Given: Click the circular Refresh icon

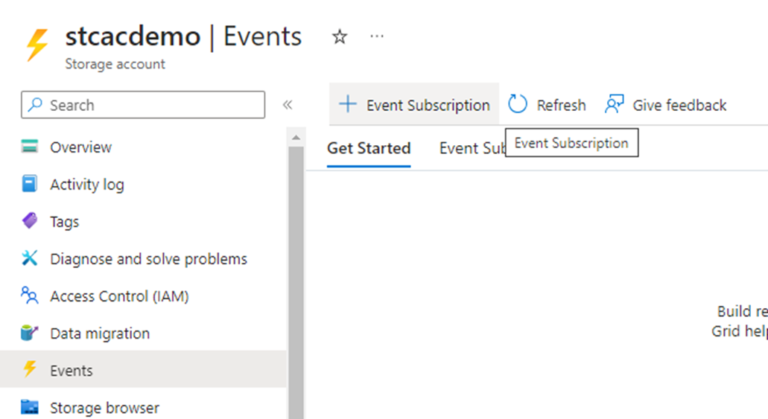Looking at the screenshot, I should 517,104.
